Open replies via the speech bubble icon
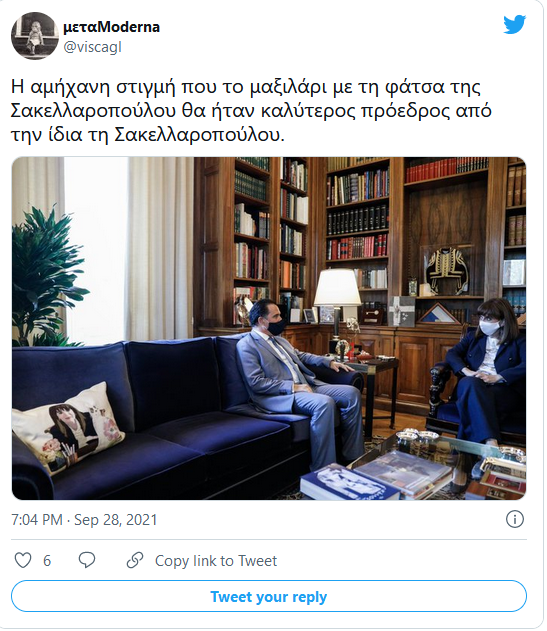Viewport: 547px width, 631px height. 87,560
